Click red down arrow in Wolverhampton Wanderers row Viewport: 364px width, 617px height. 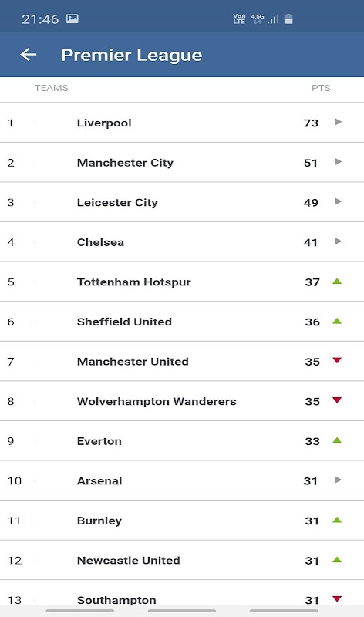pyautogui.click(x=337, y=400)
